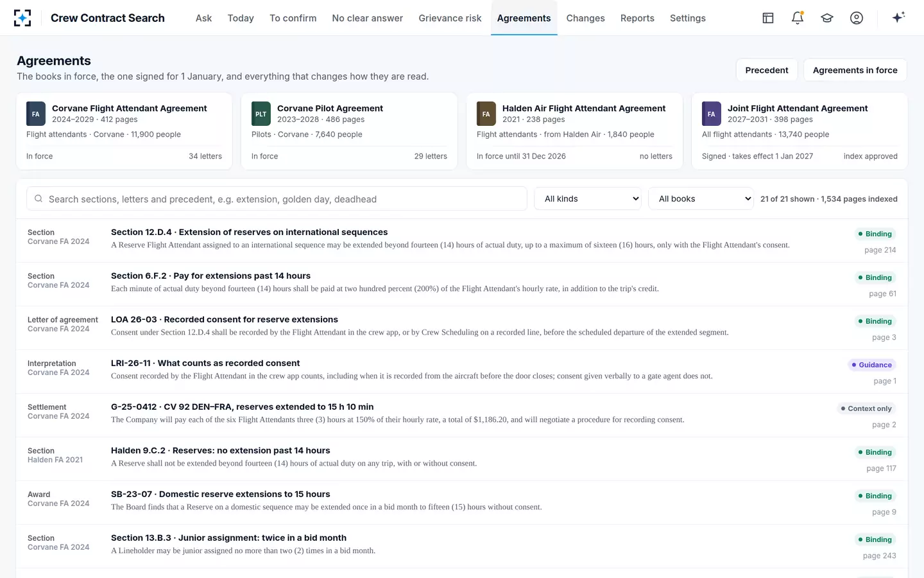Click the PLT badge on Corvane Pilot Agreement
The width and height of the screenshot is (924, 578).
(x=261, y=114)
